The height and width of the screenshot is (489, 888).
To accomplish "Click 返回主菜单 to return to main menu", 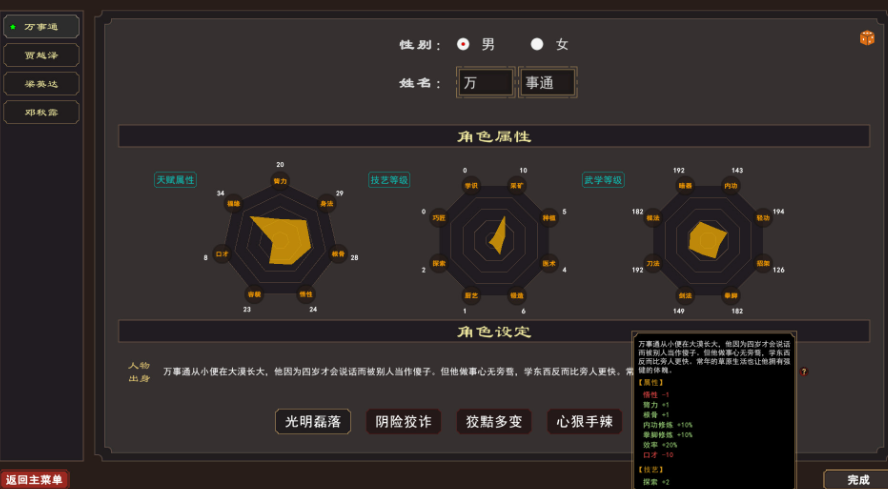I will click(34, 480).
